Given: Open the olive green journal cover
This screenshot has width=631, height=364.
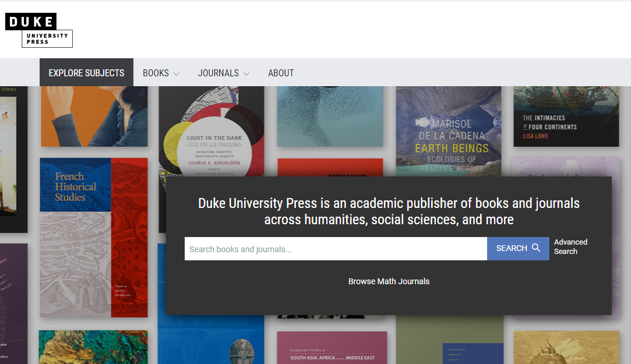Looking at the screenshot, I should click(449, 340).
